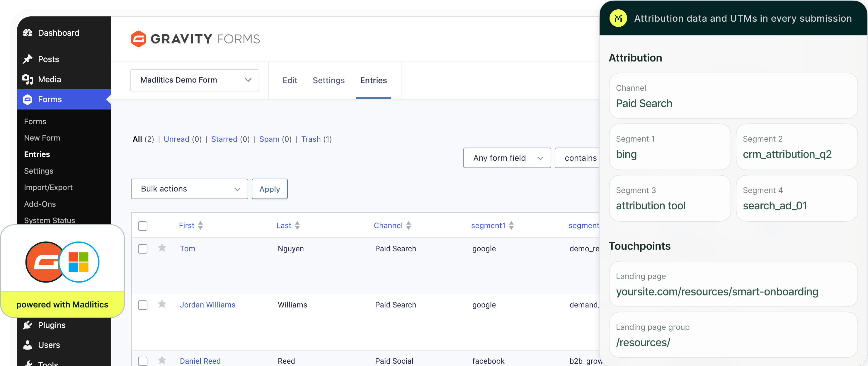Click the Segment 1 bing card
This screenshot has height=366, width=868.
click(x=670, y=146)
